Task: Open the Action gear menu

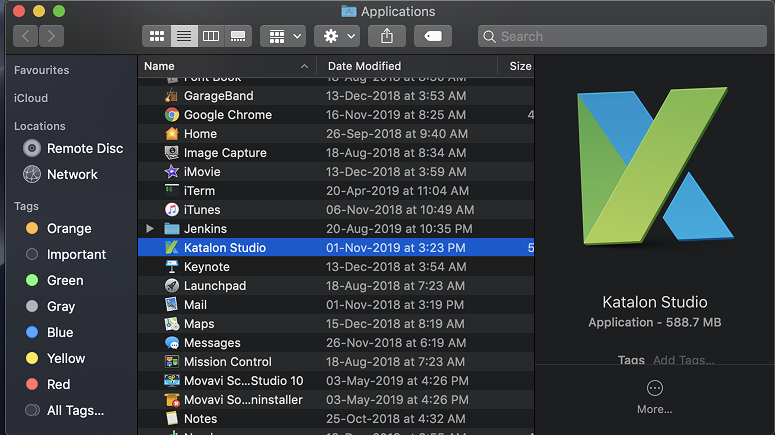Action: pyautogui.click(x=336, y=36)
